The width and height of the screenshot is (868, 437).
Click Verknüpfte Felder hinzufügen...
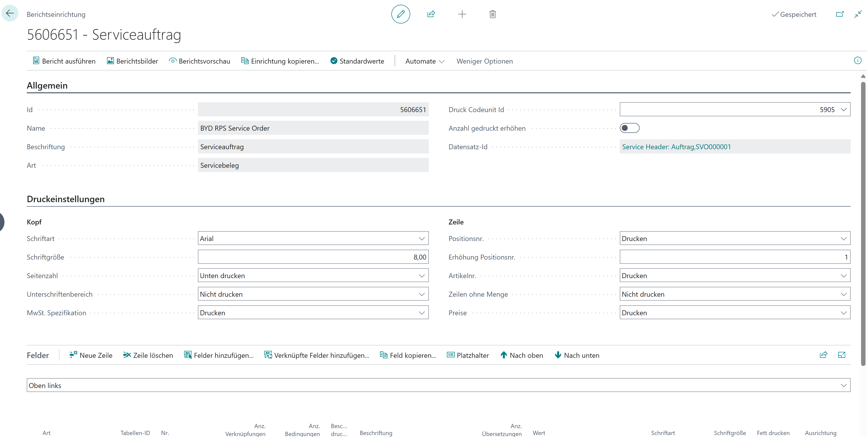(317, 355)
